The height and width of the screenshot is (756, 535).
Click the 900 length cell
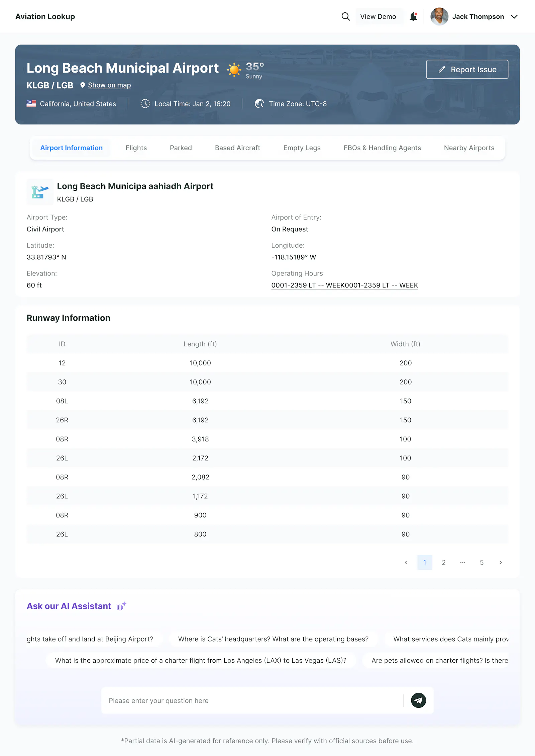[200, 515]
